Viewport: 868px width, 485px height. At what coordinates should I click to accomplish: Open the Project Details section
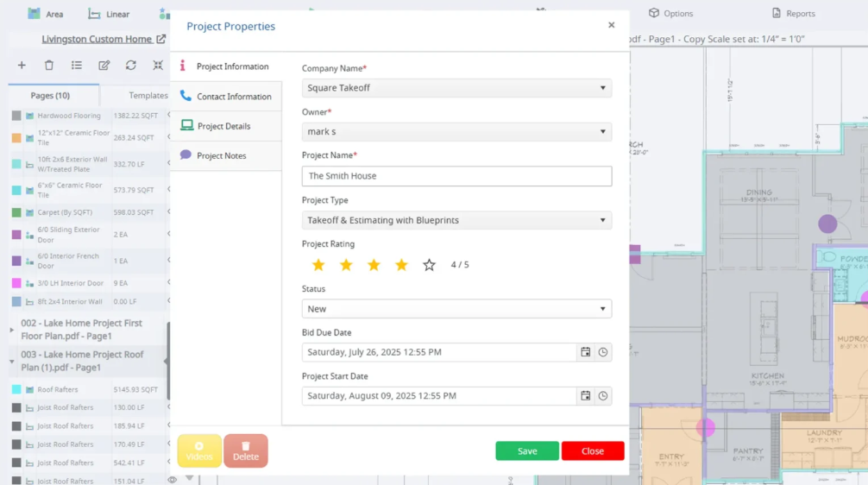(x=226, y=126)
